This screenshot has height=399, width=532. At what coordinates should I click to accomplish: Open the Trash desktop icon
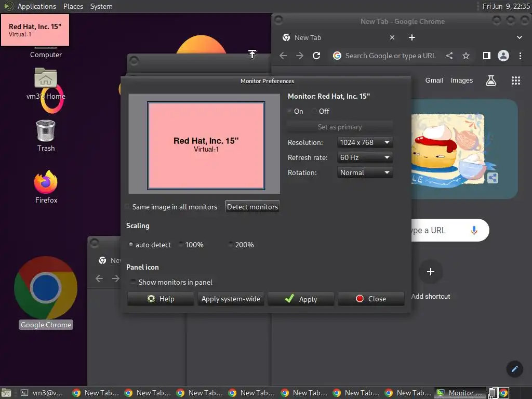pos(46,136)
